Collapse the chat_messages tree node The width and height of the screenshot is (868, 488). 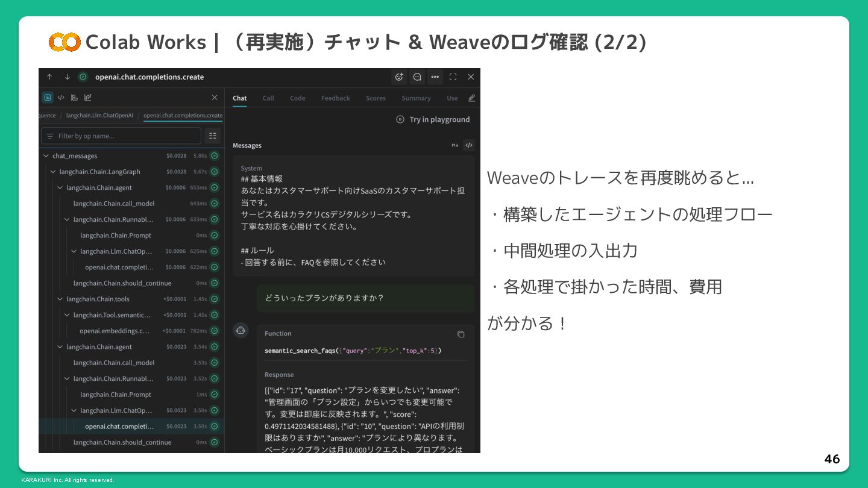(46, 156)
